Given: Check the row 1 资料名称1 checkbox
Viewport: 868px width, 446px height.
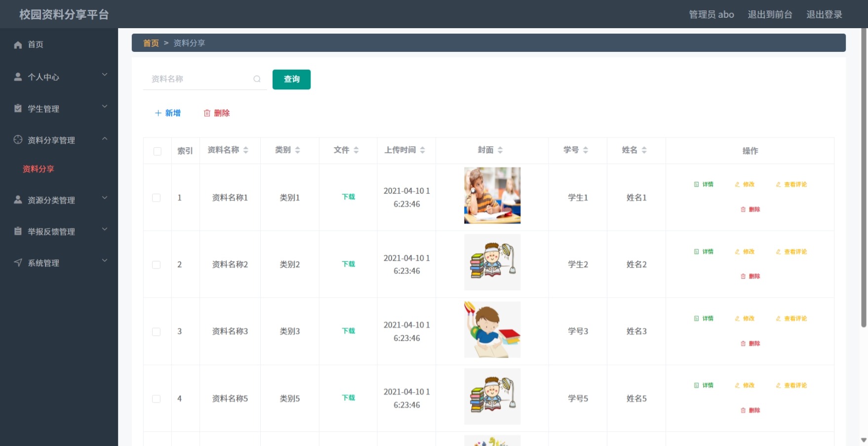Looking at the screenshot, I should click(x=157, y=198).
